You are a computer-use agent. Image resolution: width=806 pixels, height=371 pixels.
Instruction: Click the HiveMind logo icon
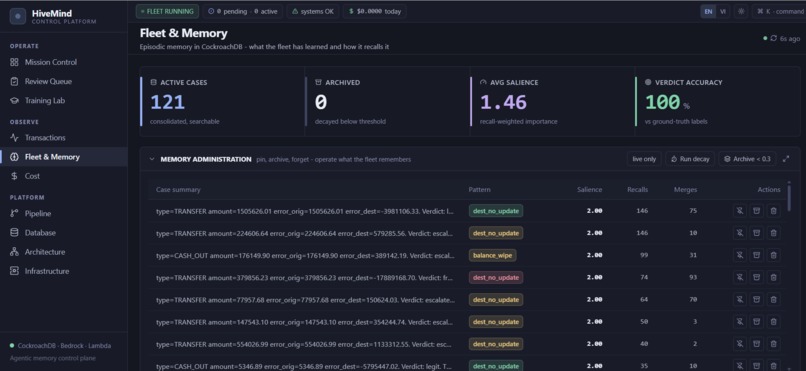(x=17, y=16)
